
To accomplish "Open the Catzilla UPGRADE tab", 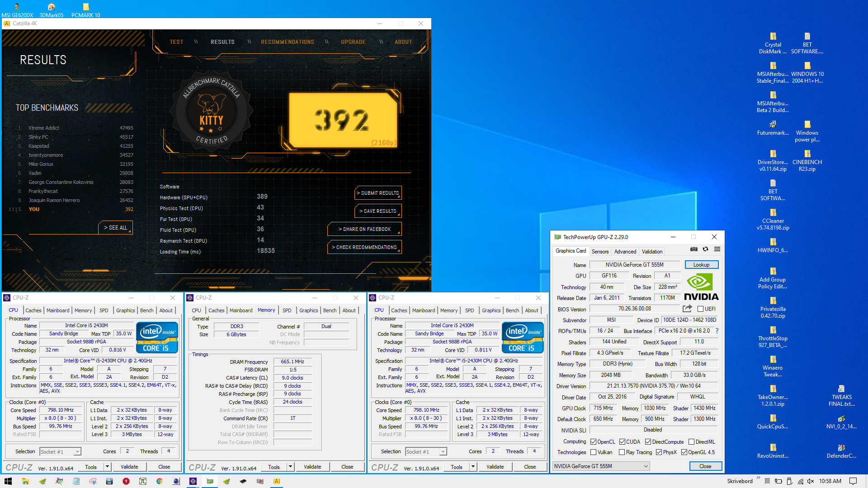I will pyautogui.click(x=353, y=42).
